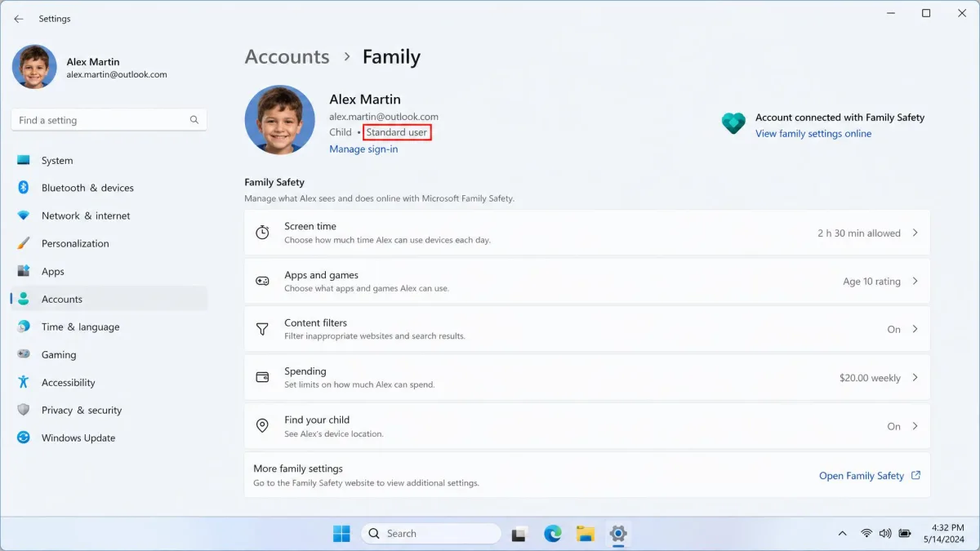Select the Gaming controller icon
Screen dimensions: 980x551
[24, 354]
